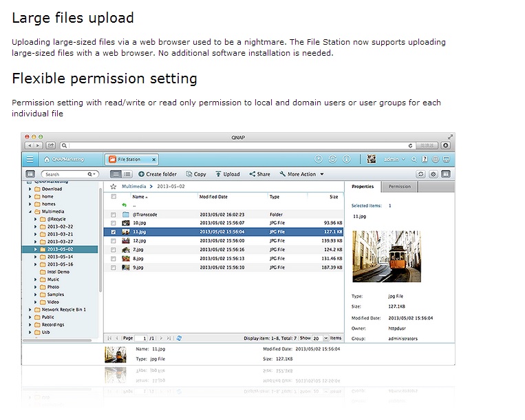This screenshot has height=420, width=525.
Task: Click the info circle icon in header
Action: tap(347, 159)
